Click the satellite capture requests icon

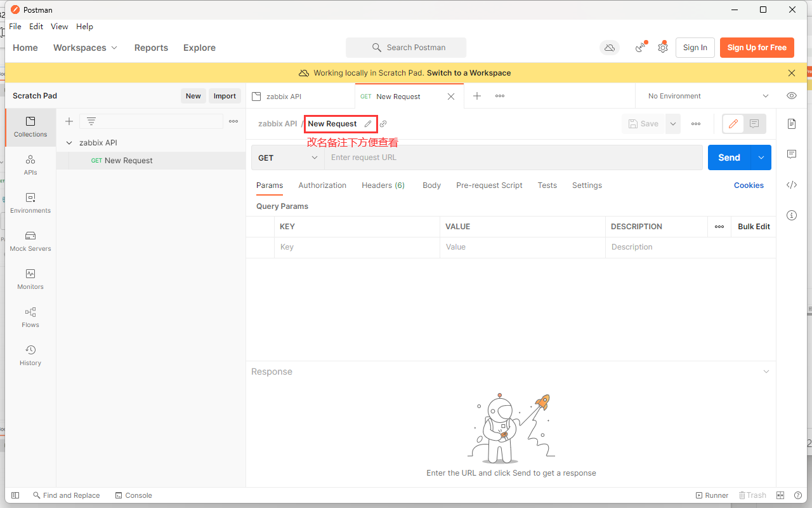pyautogui.click(x=641, y=48)
